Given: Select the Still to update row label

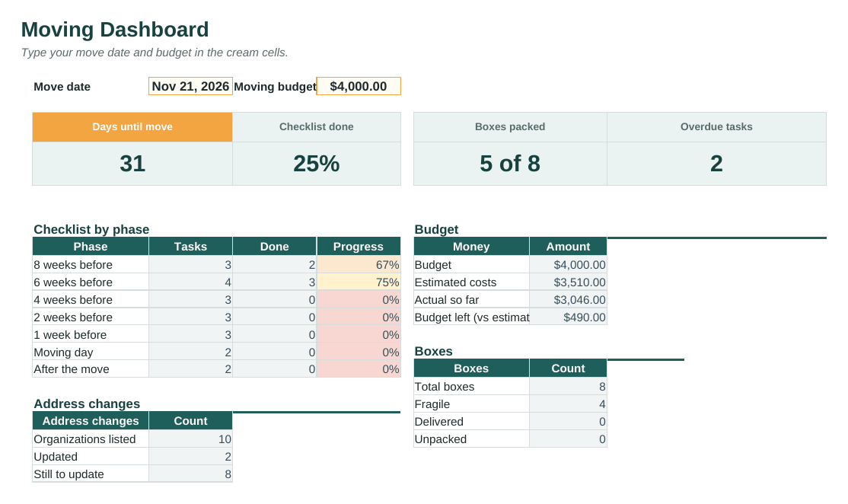Looking at the screenshot, I should point(91,474).
